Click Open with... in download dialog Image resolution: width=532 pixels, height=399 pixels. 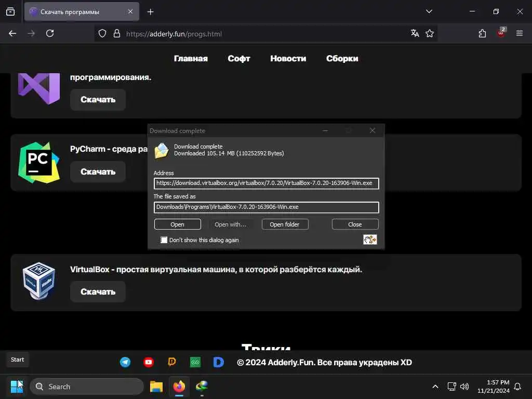coord(230,224)
